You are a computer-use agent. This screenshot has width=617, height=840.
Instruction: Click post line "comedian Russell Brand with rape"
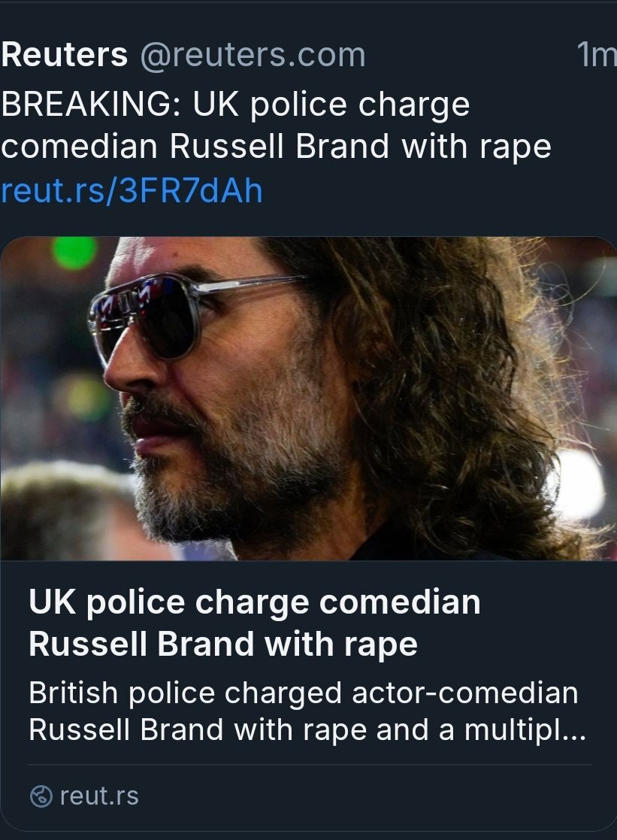[276, 147]
